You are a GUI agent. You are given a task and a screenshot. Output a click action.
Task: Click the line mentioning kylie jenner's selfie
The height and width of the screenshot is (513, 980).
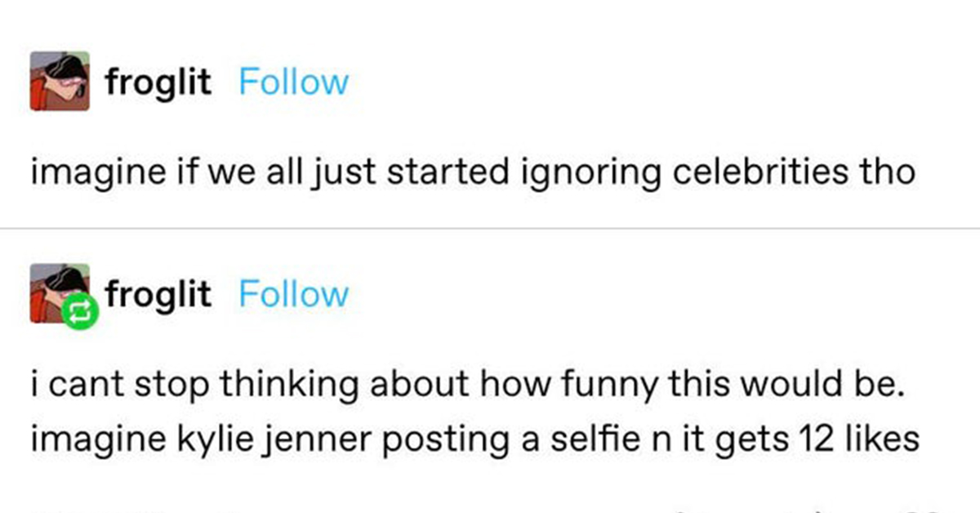475,440
